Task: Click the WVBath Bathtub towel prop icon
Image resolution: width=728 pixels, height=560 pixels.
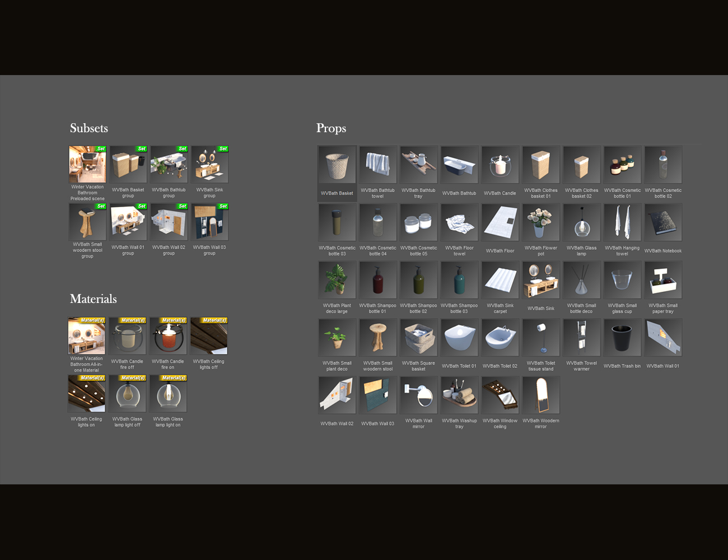Action: (378, 165)
